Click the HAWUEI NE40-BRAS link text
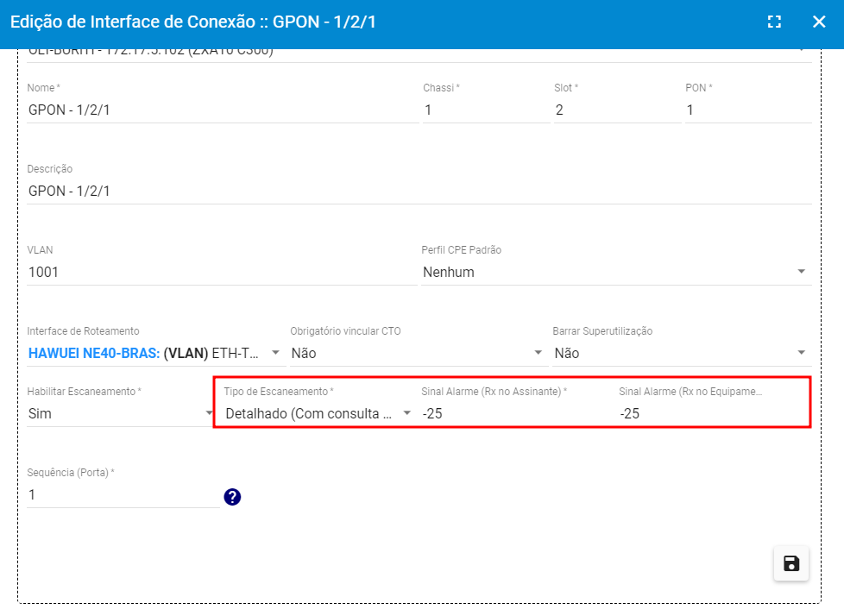This screenshot has width=844, height=616. 94,354
